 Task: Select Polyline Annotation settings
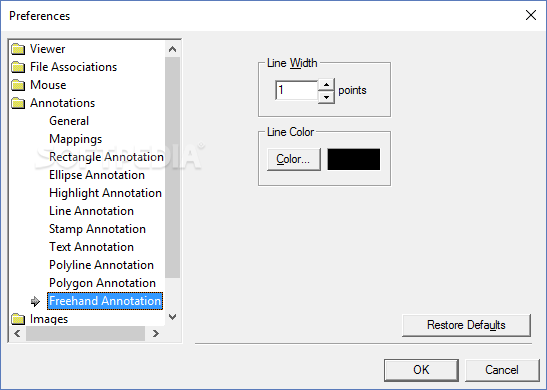[102, 265]
